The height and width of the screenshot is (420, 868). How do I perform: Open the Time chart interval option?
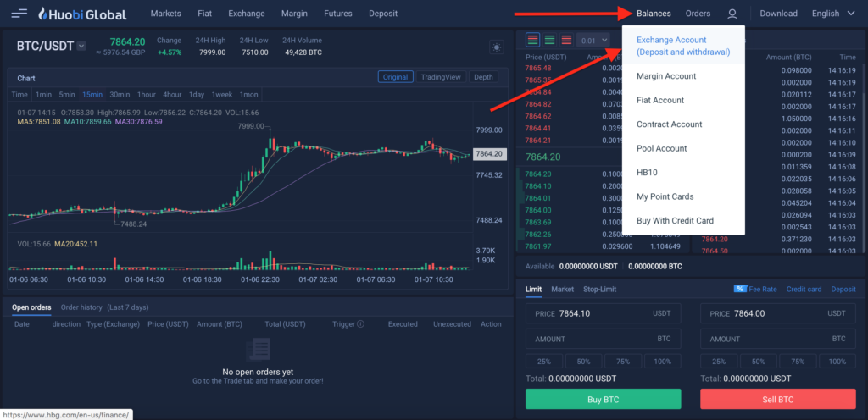[19, 95]
